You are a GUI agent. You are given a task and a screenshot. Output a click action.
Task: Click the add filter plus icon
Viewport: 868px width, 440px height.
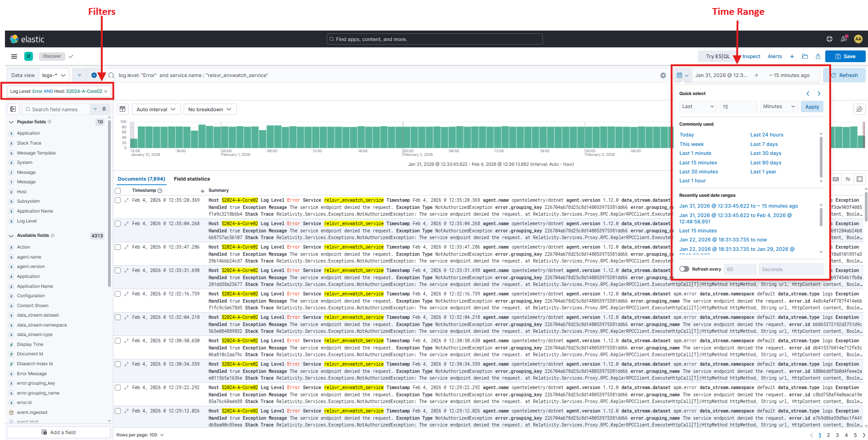point(94,75)
